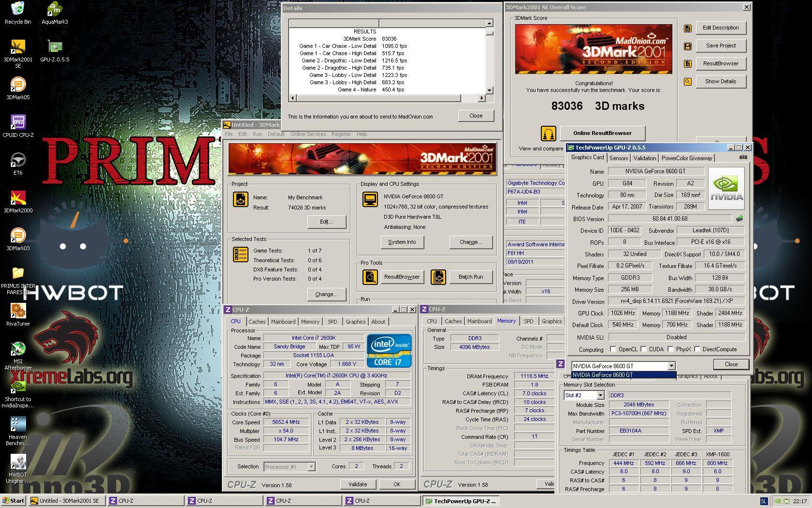Expand the GPU selection dropdown in GPU-Z
Image resolution: width=812 pixels, height=508 pixels.
click(671, 366)
